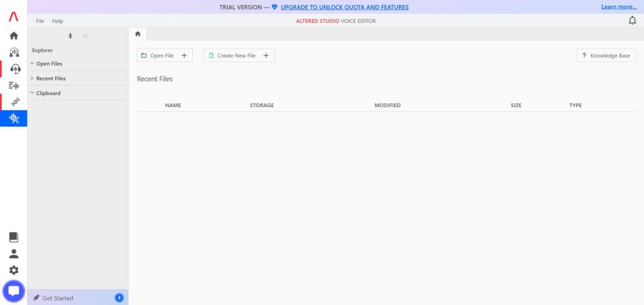644x305 pixels.
Task: Open the DNA voice lab sidebar icon
Action: pyautogui.click(x=16, y=101)
